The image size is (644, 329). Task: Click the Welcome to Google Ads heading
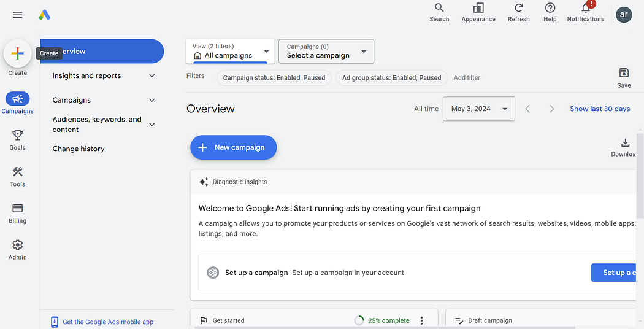pyautogui.click(x=339, y=209)
